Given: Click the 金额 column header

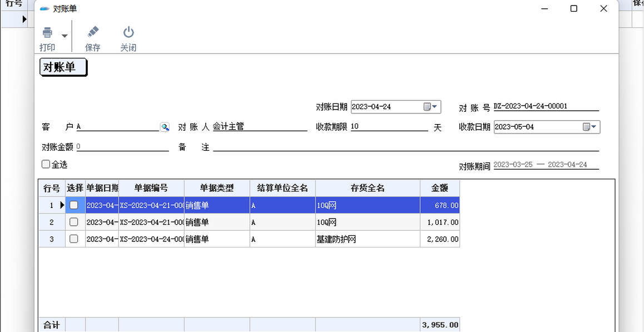Looking at the screenshot, I should point(439,188).
